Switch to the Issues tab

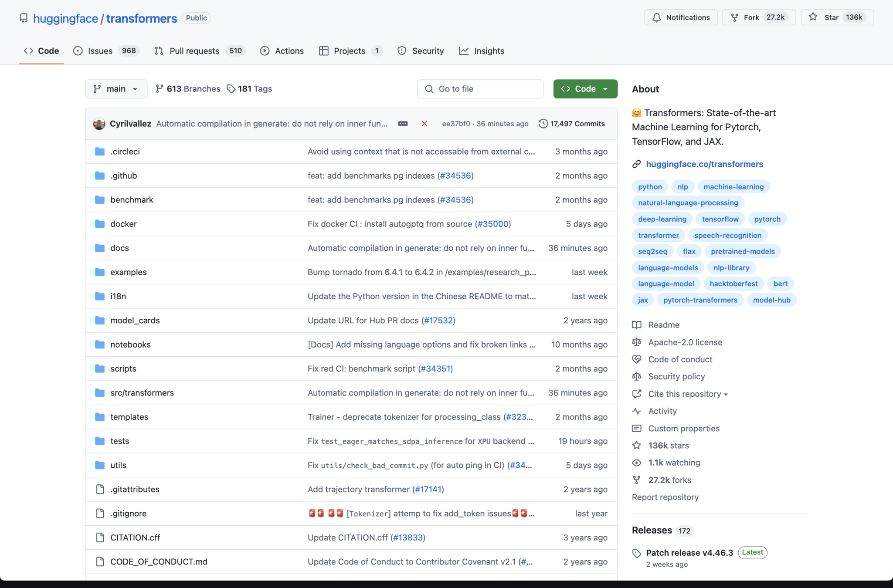click(x=100, y=51)
